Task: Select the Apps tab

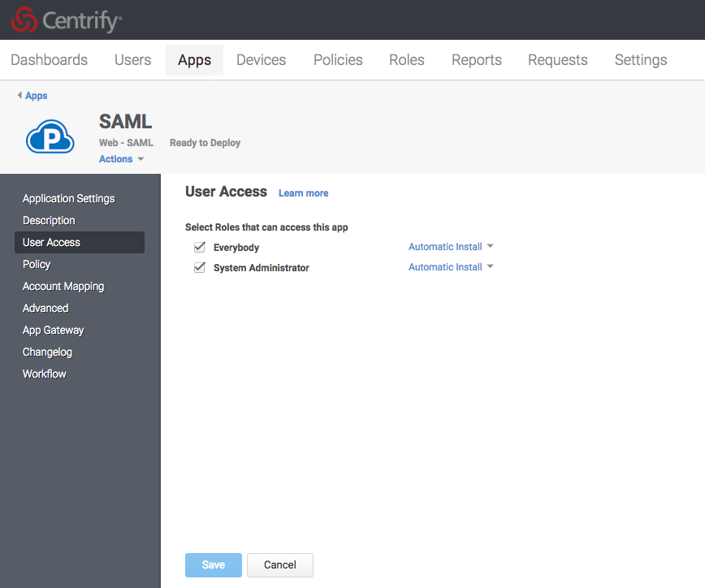Action: pyautogui.click(x=194, y=60)
